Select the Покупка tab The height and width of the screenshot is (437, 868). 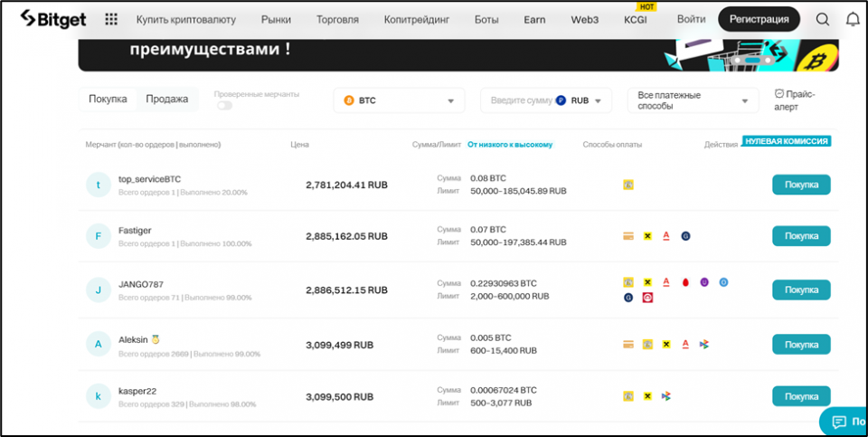[x=108, y=100]
